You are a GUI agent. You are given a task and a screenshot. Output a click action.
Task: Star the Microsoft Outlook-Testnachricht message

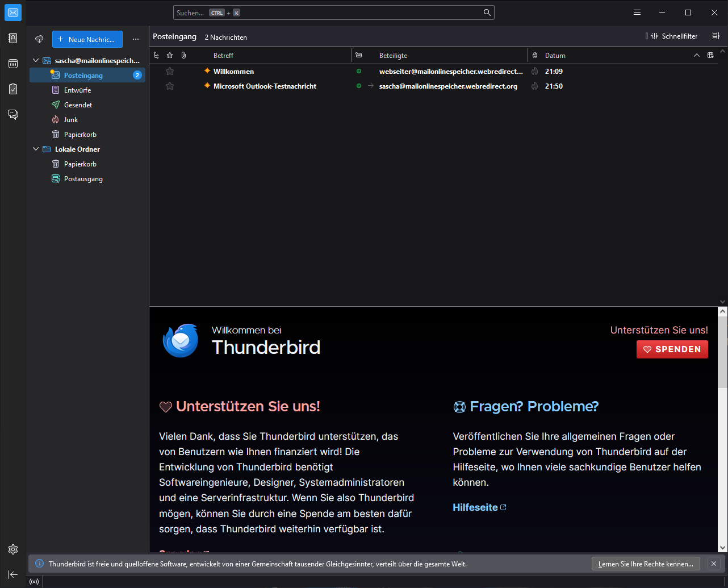170,86
